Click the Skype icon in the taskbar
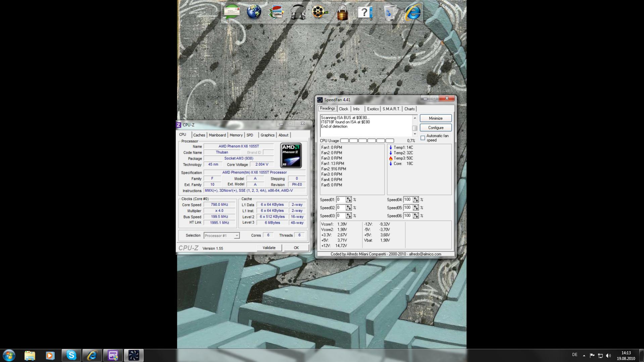644x362 pixels. (71, 355)
